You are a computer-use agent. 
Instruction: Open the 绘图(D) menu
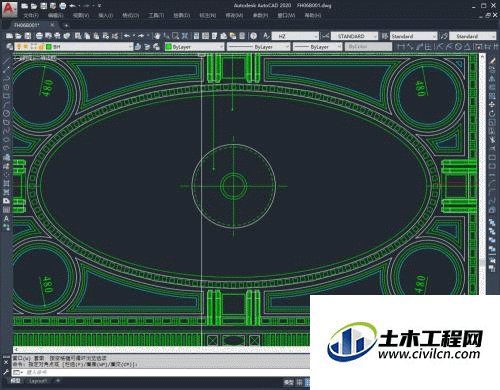(x=182, y=15)
